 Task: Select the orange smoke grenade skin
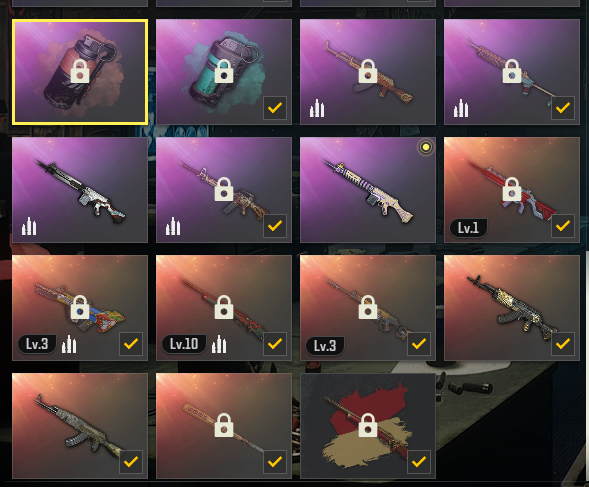click(80, 72)
